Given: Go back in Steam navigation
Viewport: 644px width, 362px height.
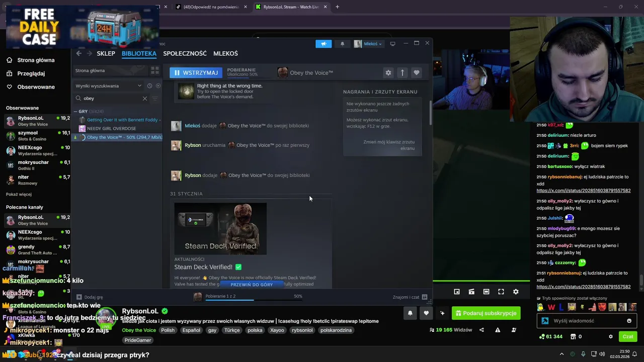Looking at the screenshot, I should 78,53.
